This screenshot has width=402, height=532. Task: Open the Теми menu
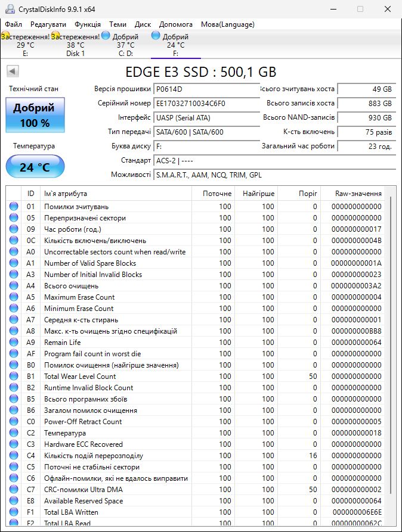pyautogui.click(x=117, y=24)
